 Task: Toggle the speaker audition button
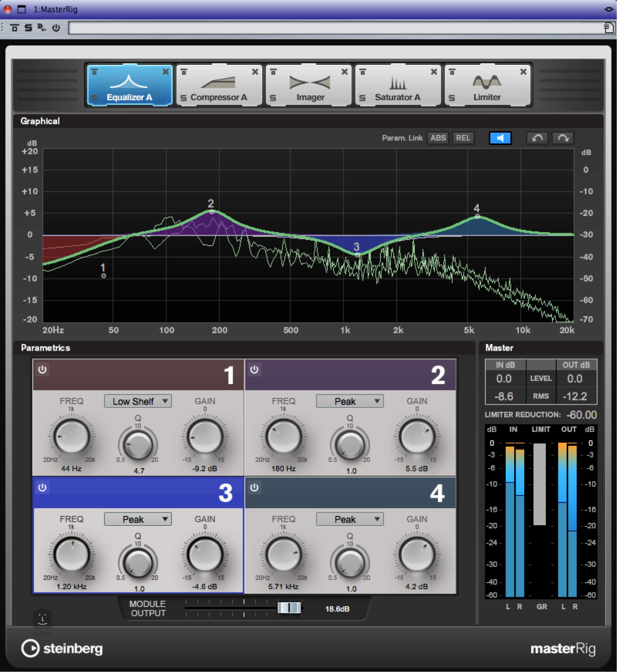pos(500,138)
